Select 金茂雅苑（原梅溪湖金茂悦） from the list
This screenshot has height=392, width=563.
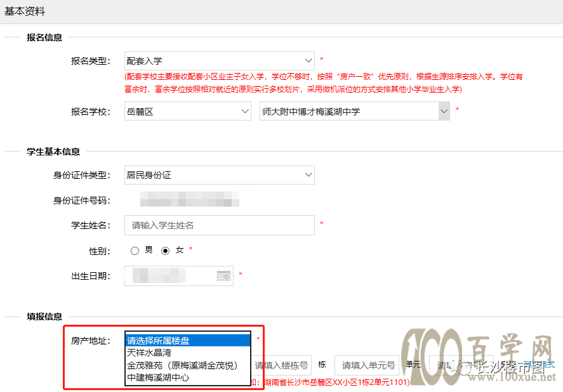pyautogui.click(x=188, y=365)
